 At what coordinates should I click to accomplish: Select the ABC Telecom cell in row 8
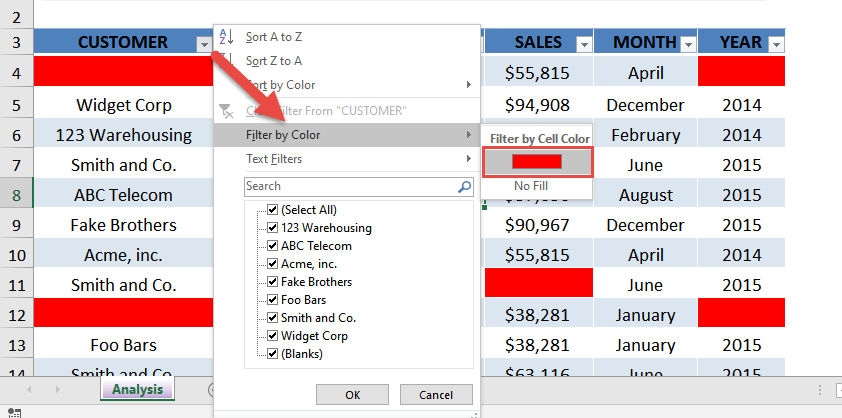124,195
